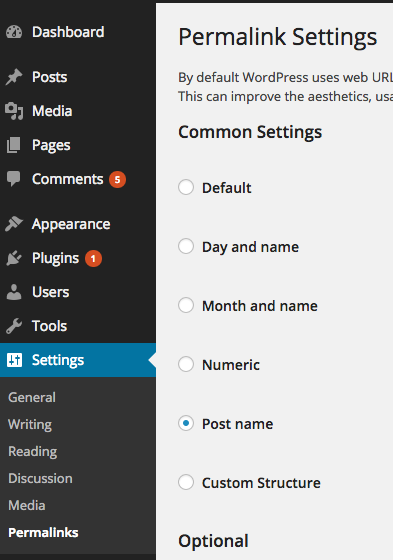
Task: Go to Media in the main menu
Action: (78, 111)
